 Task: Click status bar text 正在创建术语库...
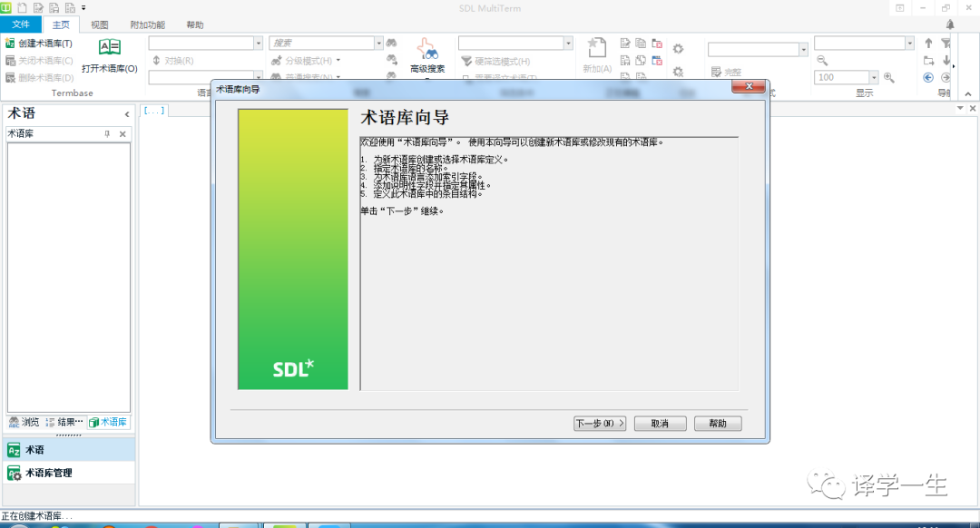36,516
